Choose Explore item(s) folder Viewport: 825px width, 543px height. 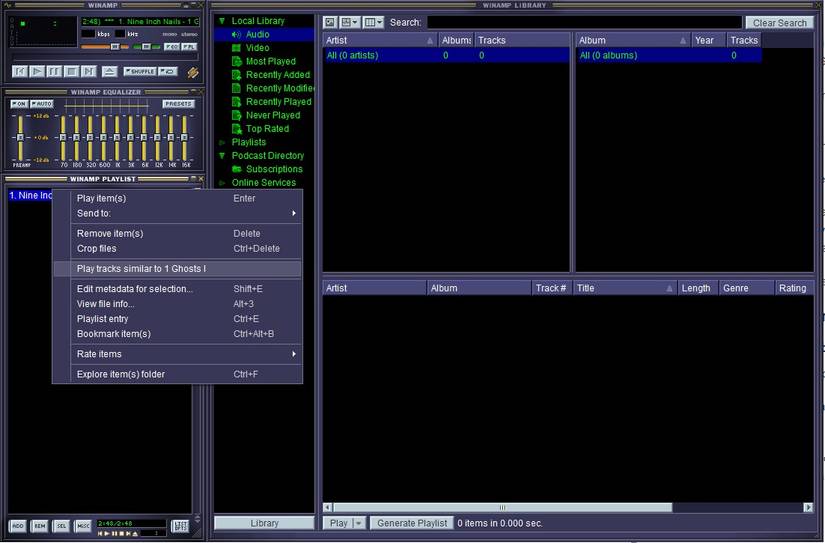(178, 374)
